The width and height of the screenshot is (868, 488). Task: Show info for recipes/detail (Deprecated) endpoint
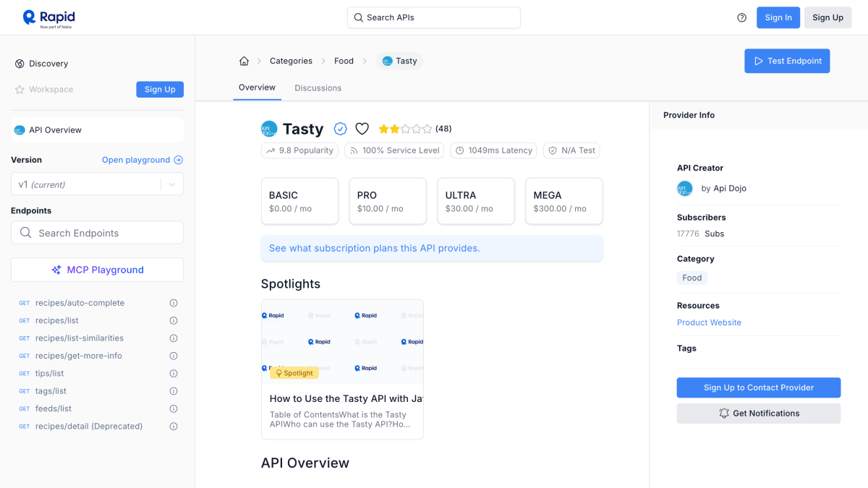(174, 427)
